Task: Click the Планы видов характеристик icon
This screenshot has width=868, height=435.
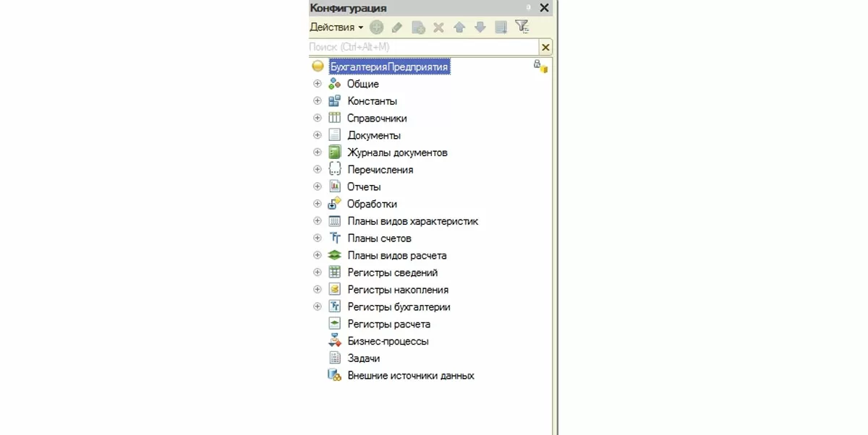Action: tap(334, 221)
